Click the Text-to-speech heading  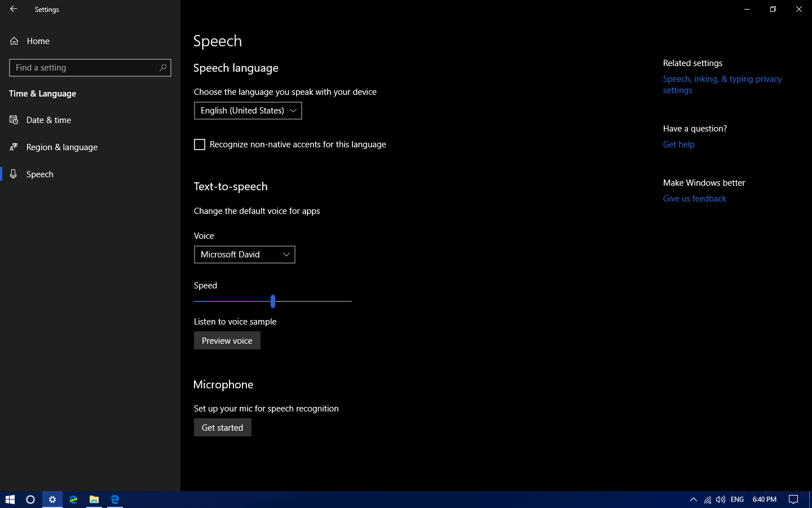pyautogui.click(x=231, y=187)
